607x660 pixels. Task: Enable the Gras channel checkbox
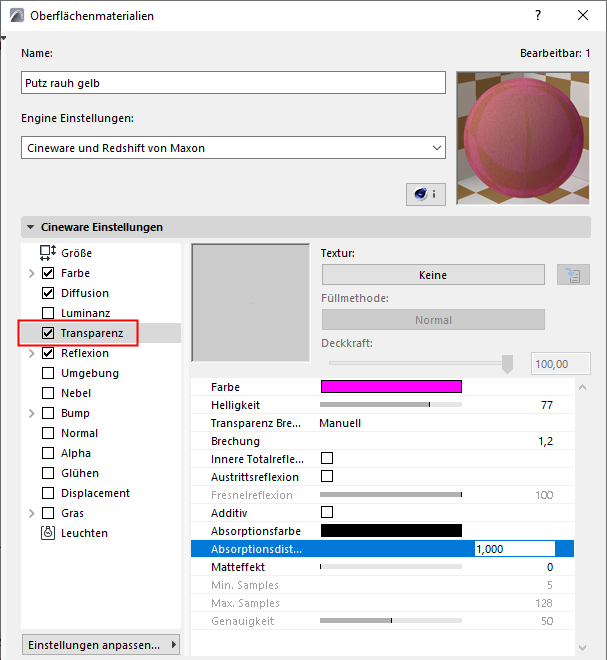(x=48, y=513)
